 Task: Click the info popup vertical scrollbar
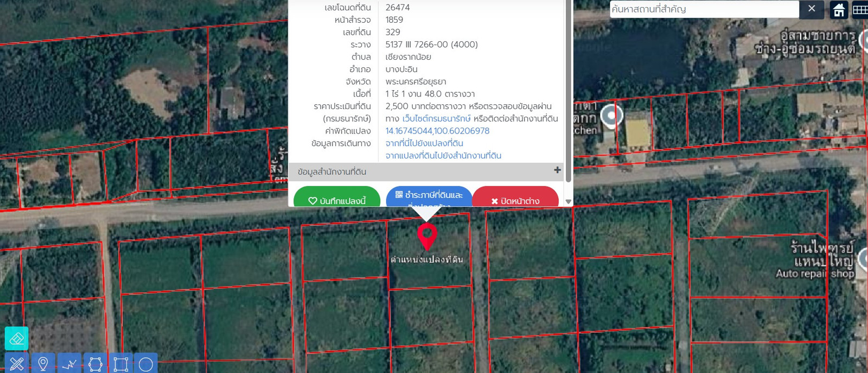pyautogui.click(x=569, y=91)
